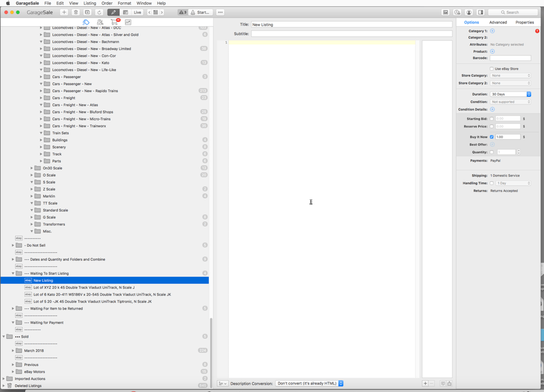Open the Store Category 2 dropdown
This screenshot has height=392, width=544.
(510, 83)
